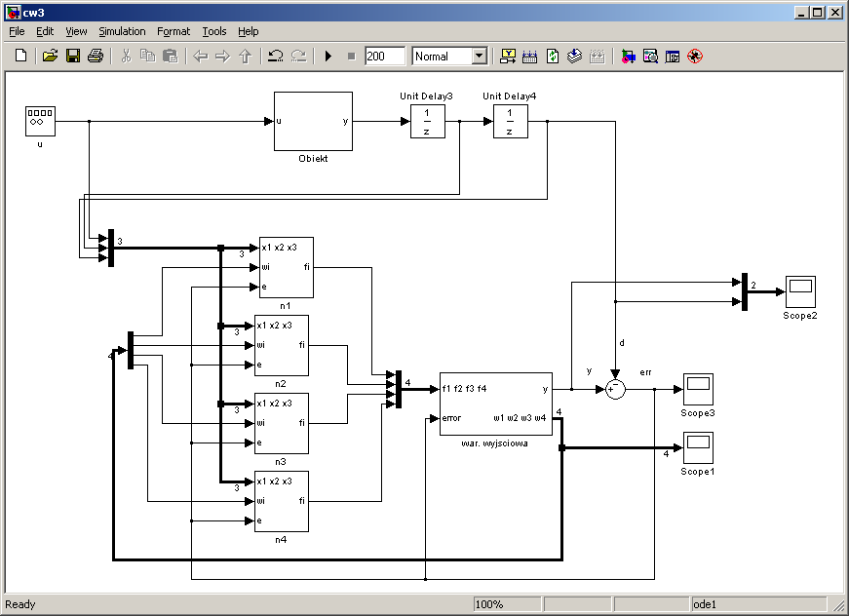849x616 pixels.
Task: Select the Obiekt subsystem block
Action: click(x=312, y=122)
